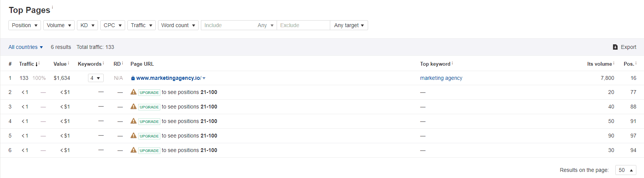Open the www.marketingagency.io page link

pyautogui.click(x=168, y=78)
